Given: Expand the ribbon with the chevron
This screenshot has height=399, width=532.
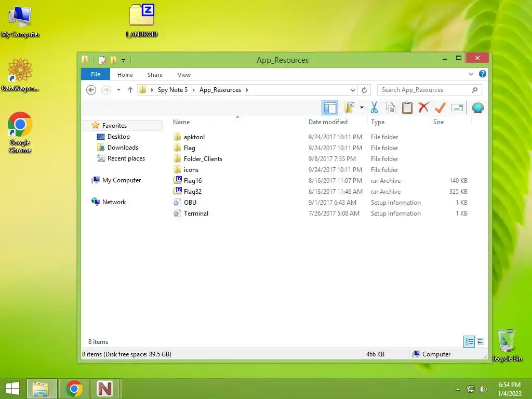Looking at the screenshot, I should tap(471, 74).
